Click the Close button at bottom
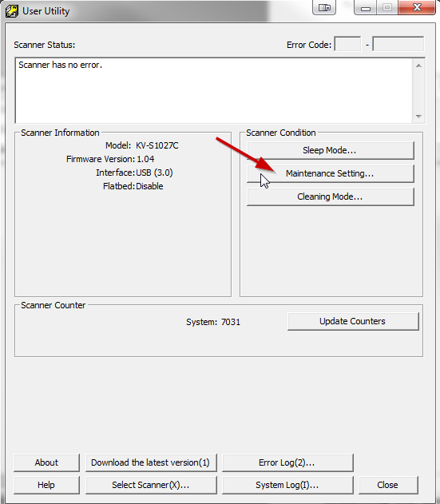 (388, 485)
